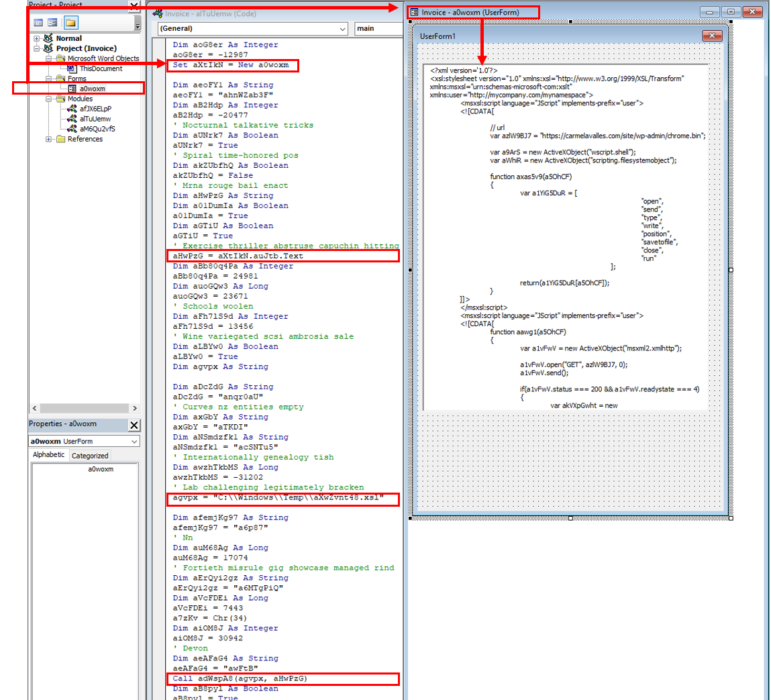Click the project tree horizontal scrollbar
This screenshot has width=771, height=700.
point(85,408)
